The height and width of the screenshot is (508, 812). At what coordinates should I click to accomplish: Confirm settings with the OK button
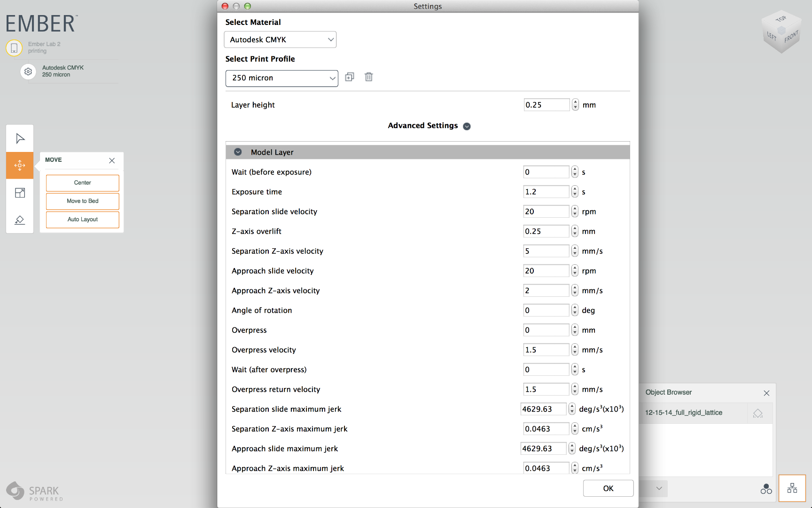[x=608, y=488]
